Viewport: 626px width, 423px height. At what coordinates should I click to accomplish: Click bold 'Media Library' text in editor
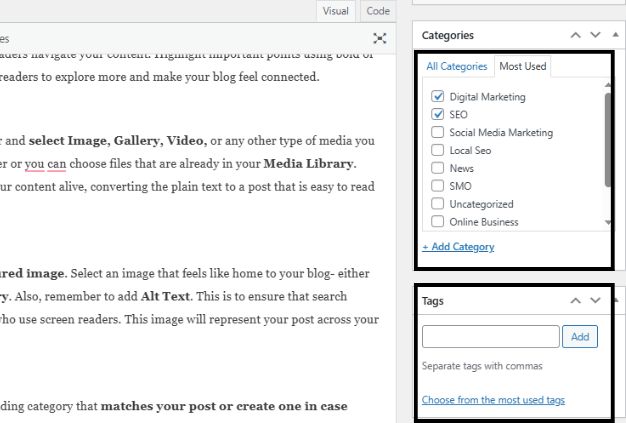click(308, 164)
